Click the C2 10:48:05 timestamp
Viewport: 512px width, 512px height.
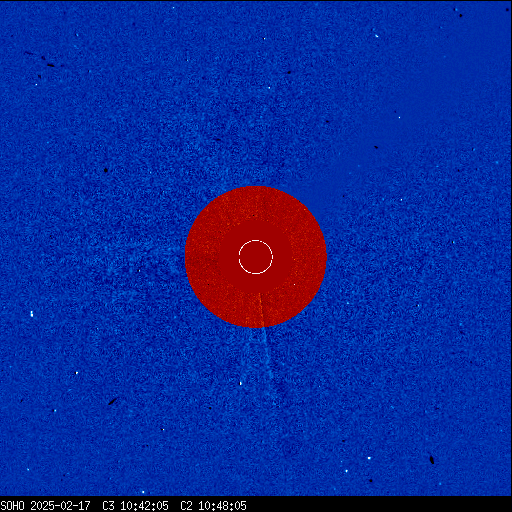213,506
